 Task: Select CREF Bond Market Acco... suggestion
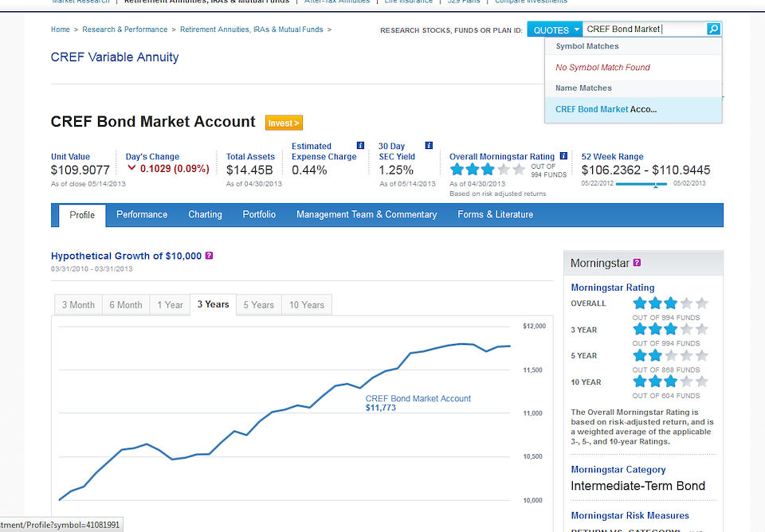pos(633,110)
